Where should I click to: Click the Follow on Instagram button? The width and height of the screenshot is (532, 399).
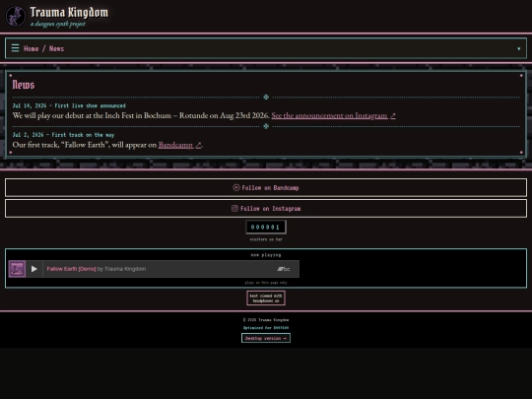pyautogui.click(x=266, y=208)
